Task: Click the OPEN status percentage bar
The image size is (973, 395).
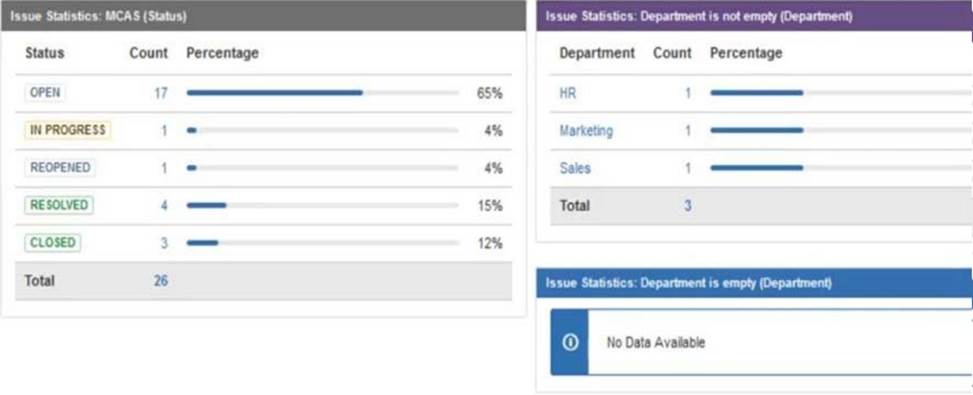Action: click(322, 93)
